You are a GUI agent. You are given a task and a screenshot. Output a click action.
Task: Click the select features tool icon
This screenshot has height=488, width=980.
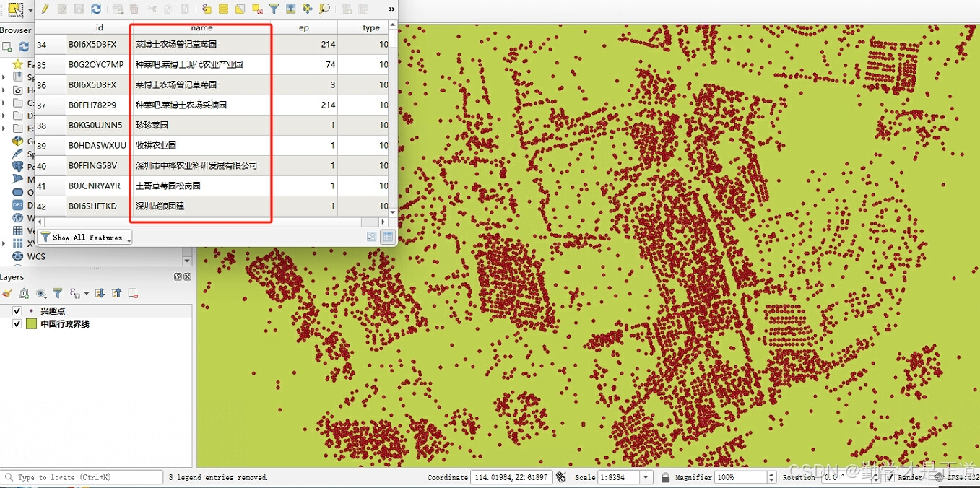[14, 9]
